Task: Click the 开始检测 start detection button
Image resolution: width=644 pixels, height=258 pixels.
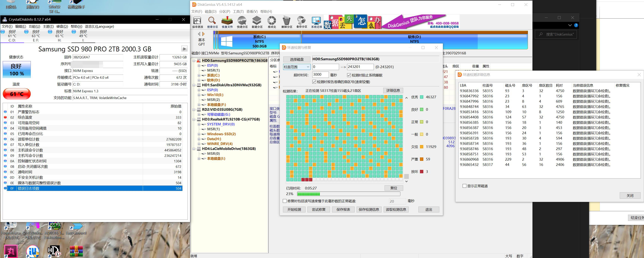Action: tap(294, 209)
